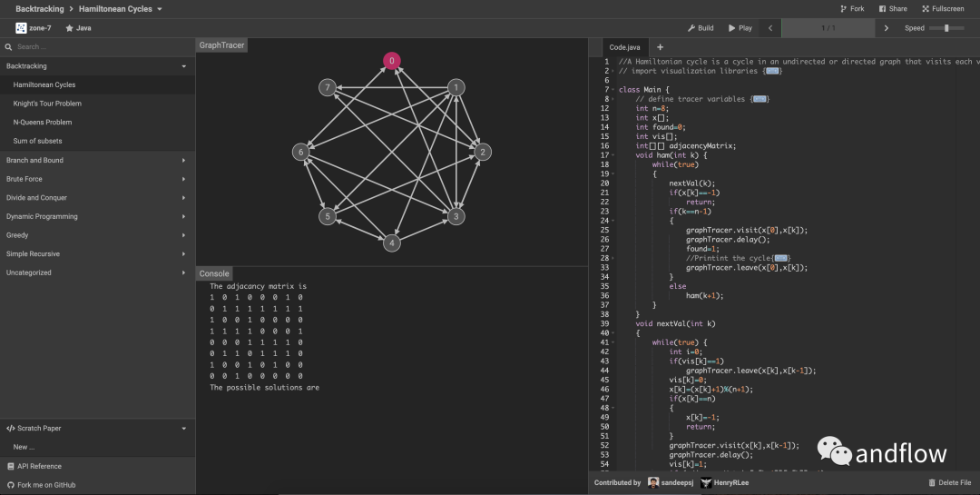Share the current algorithm visualization
This screenshot has width=980, height=495.
[x=892, y=9]
